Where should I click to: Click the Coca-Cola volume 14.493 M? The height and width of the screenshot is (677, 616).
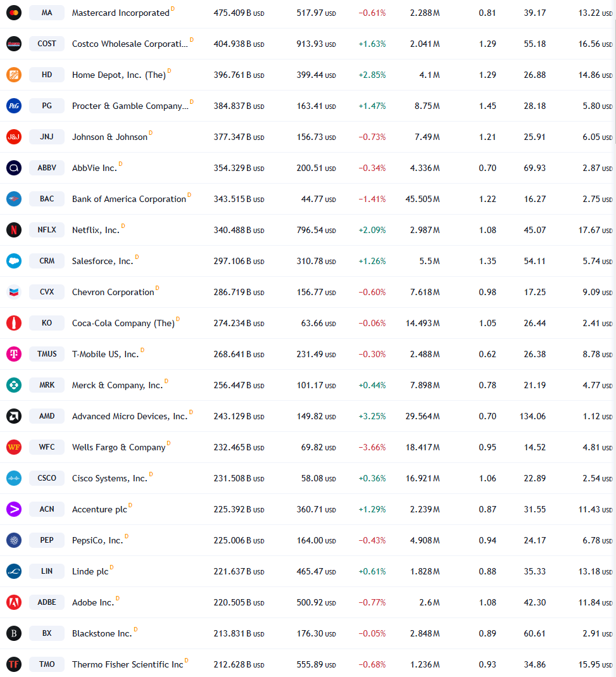point(423,323)
